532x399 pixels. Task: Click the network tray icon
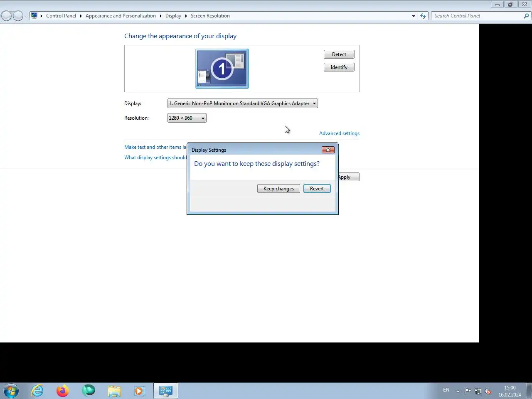click(478, 391)
